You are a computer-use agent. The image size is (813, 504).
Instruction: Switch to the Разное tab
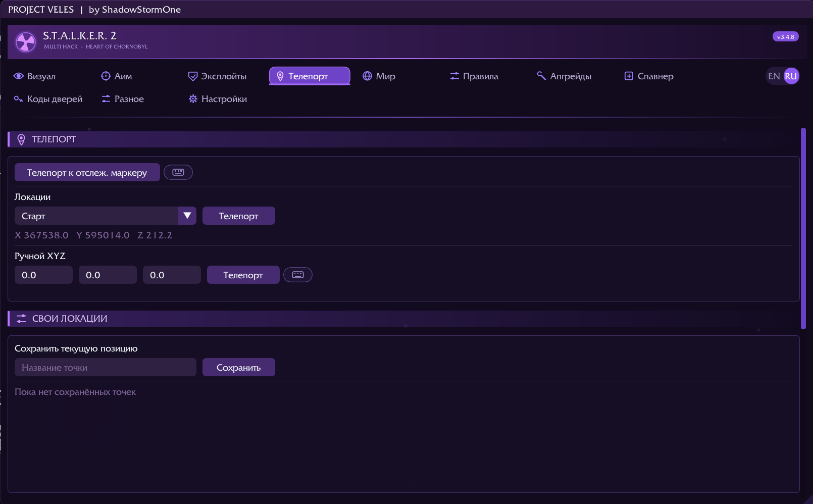click(123, 99)
